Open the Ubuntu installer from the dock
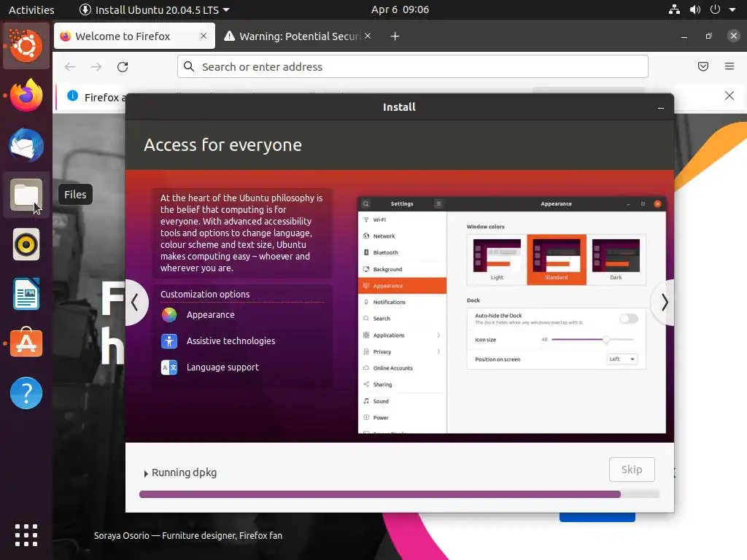The width and height of the screenshot is (747, 560). tap(26, 46)
